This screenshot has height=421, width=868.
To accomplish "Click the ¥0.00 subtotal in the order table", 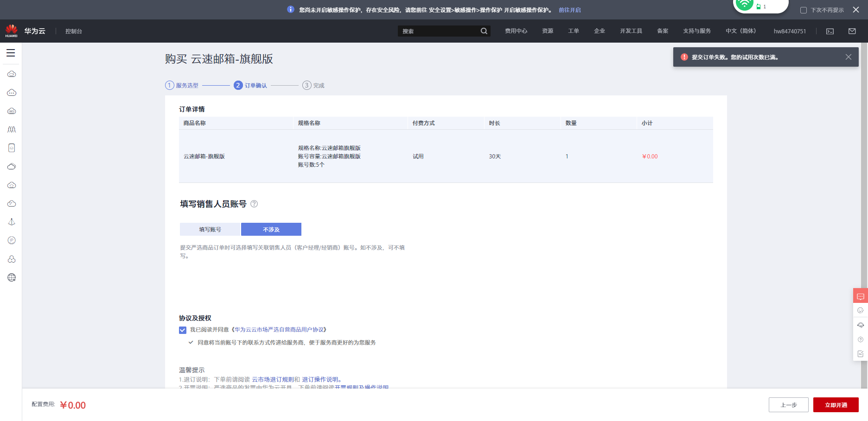I will point(650,157).
